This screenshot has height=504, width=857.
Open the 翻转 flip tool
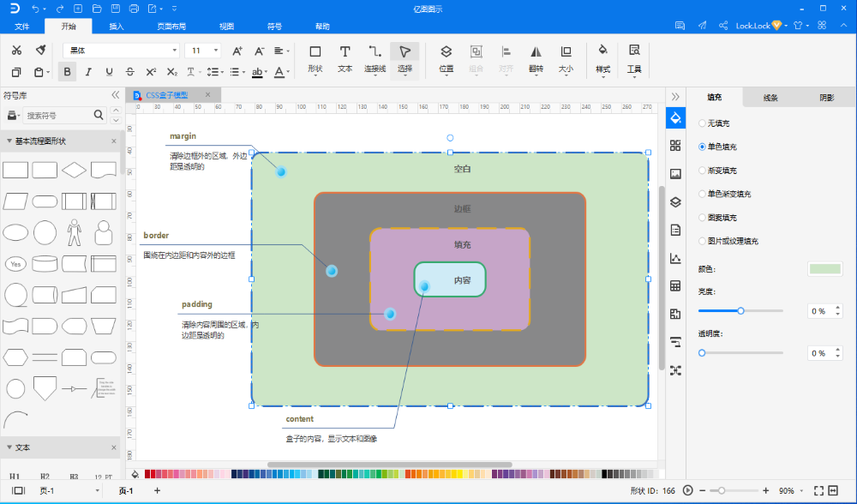tap(536, 60)
